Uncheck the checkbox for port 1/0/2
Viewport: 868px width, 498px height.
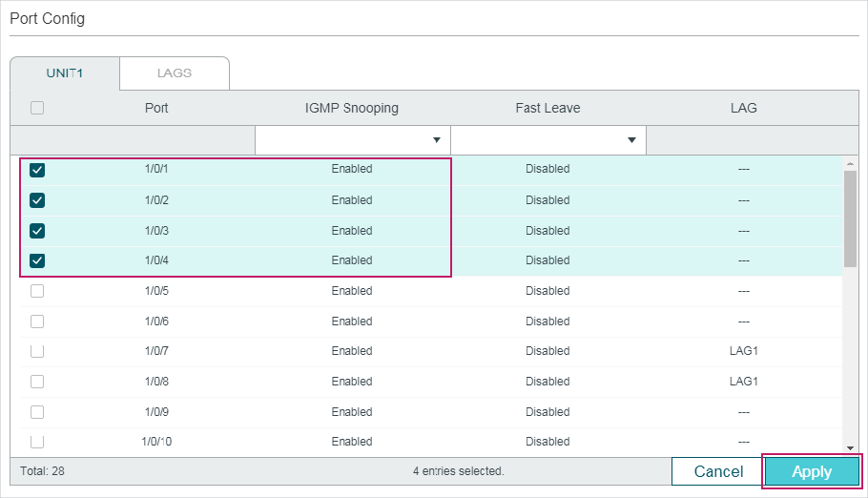tap(37, 200)
